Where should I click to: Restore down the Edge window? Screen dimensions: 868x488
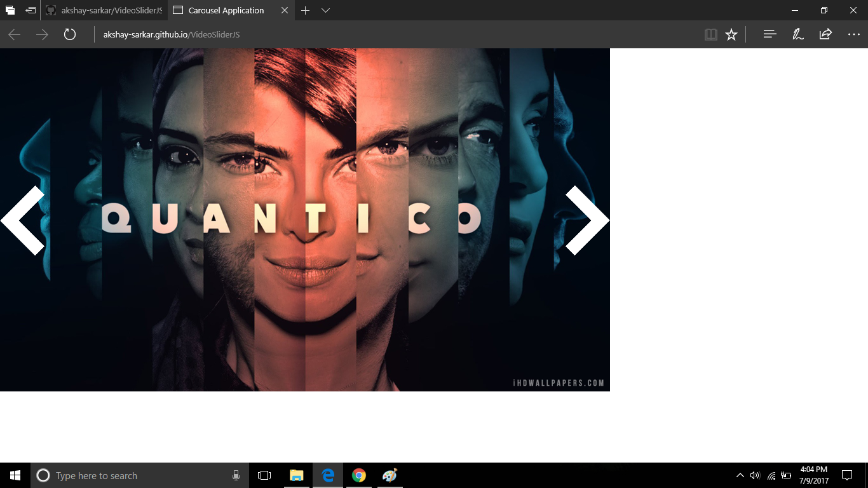[x=824, y=10]
